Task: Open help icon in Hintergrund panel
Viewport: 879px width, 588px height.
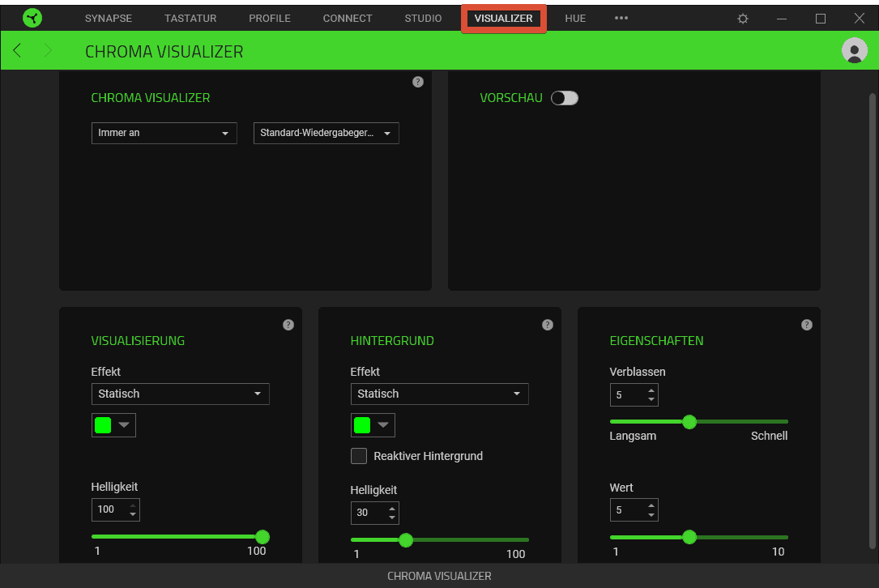Action: click(548, 325)
